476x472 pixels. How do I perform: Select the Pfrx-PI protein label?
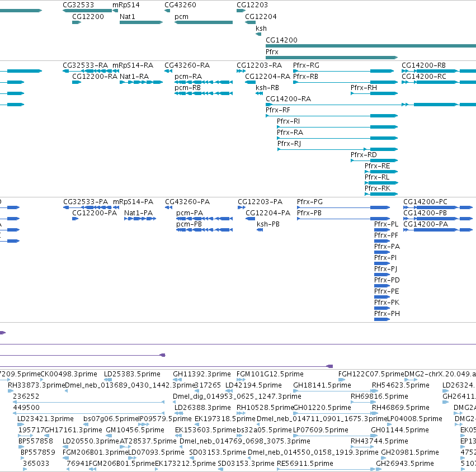[x=385, y=258]
